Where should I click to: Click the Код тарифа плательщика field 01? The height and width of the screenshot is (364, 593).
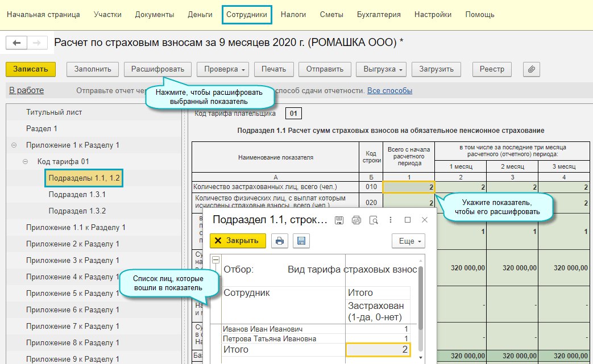coord(293,113)
